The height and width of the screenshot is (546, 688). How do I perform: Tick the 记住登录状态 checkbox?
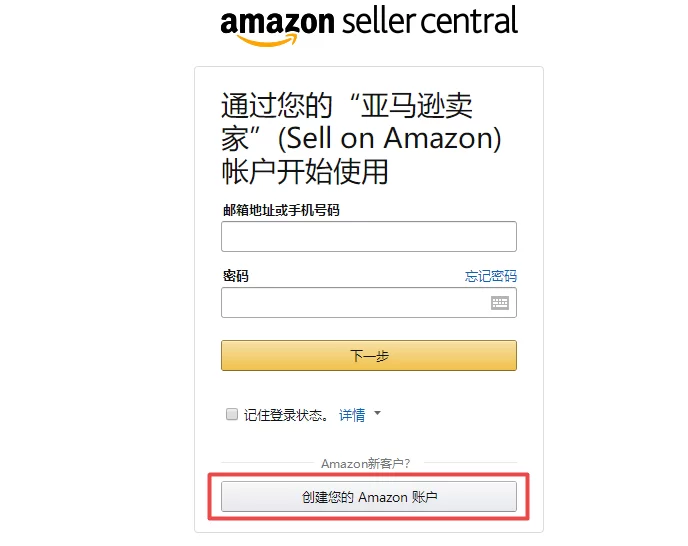coord(232,414)
